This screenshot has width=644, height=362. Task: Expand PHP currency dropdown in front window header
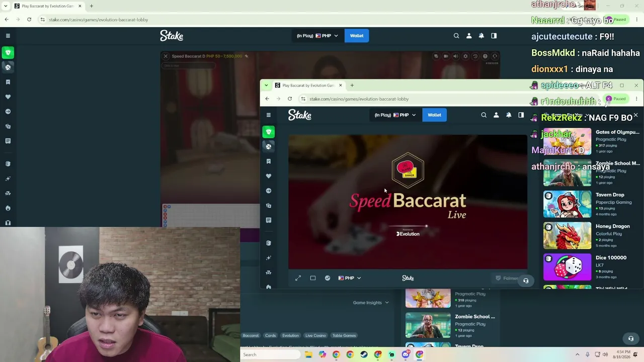click(x=395, y=115)
